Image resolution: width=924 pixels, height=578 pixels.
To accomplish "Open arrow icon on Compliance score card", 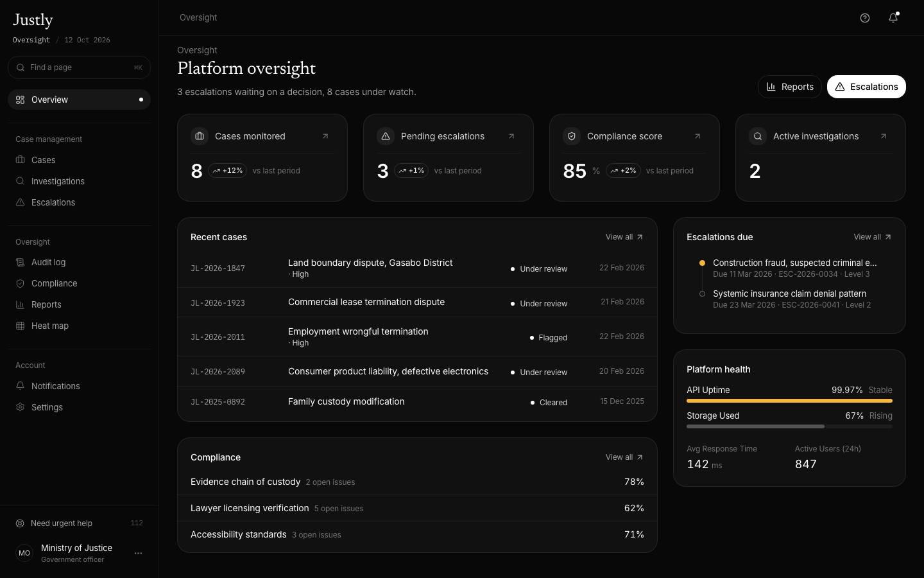I will point(697,136).
